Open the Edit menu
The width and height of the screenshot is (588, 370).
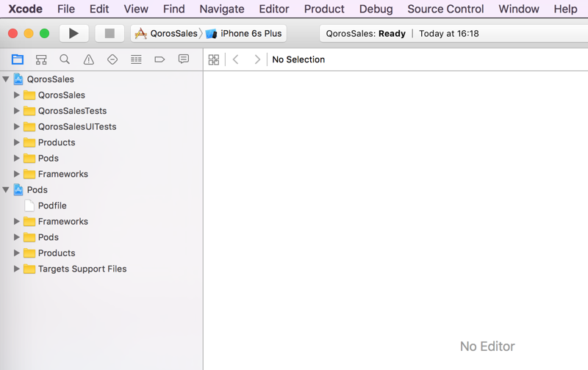[x=99, y=9]
